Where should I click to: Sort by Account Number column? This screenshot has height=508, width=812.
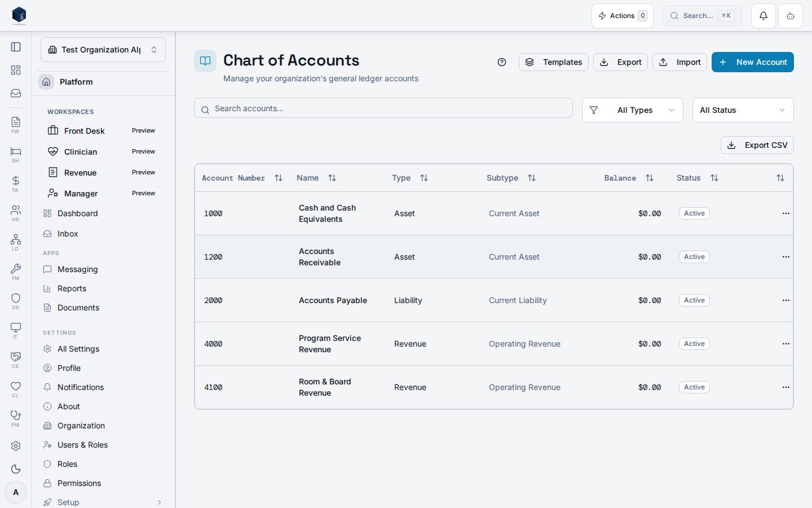coord(242,178)
